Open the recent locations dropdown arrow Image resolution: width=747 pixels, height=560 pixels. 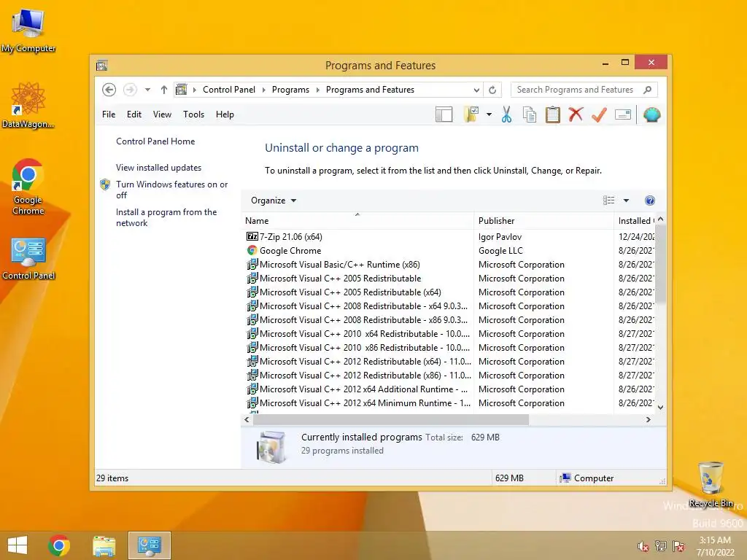click(147, 90)
